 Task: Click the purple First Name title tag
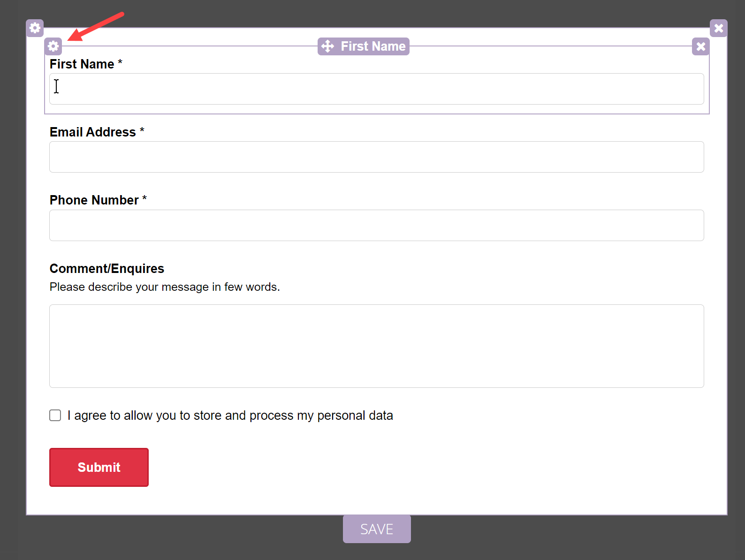point(372,46)
